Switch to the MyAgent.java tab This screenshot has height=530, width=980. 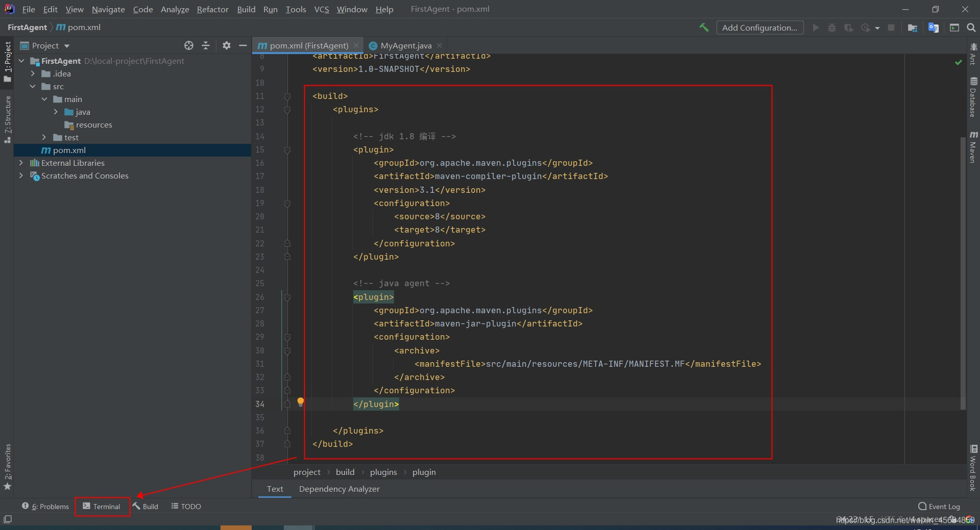pyautogui.click(x=406, y=45)
